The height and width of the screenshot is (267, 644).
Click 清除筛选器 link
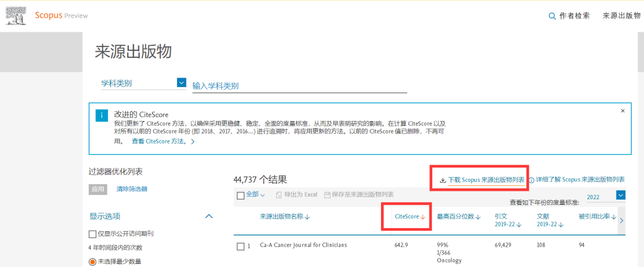click(132, 189)
